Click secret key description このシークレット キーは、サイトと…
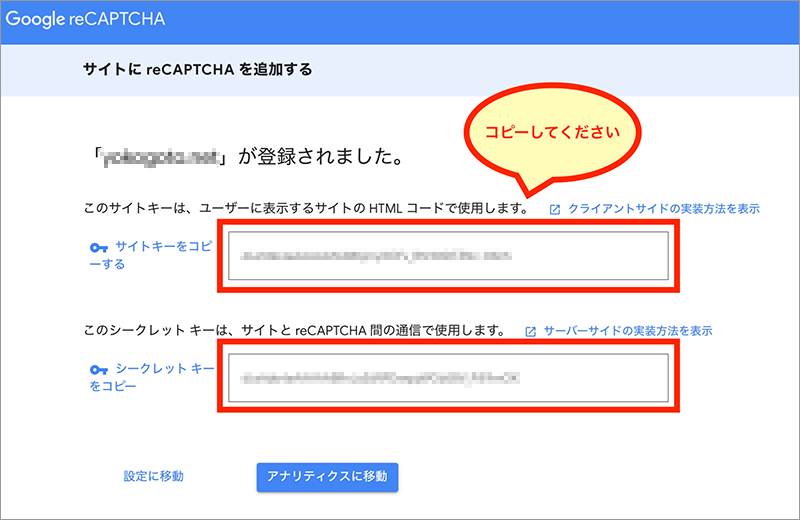This screenshot has height=520, width=800. 295,331
